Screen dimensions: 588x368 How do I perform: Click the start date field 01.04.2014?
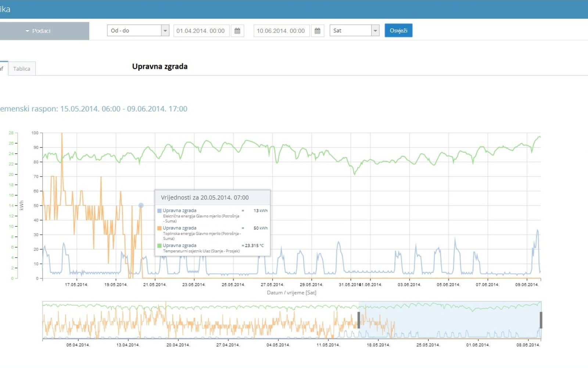tap(201, 31)
